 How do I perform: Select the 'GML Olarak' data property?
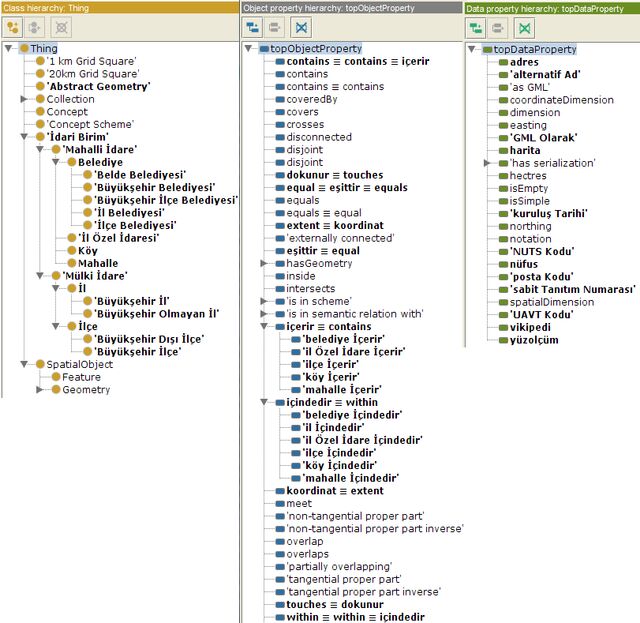539,138
